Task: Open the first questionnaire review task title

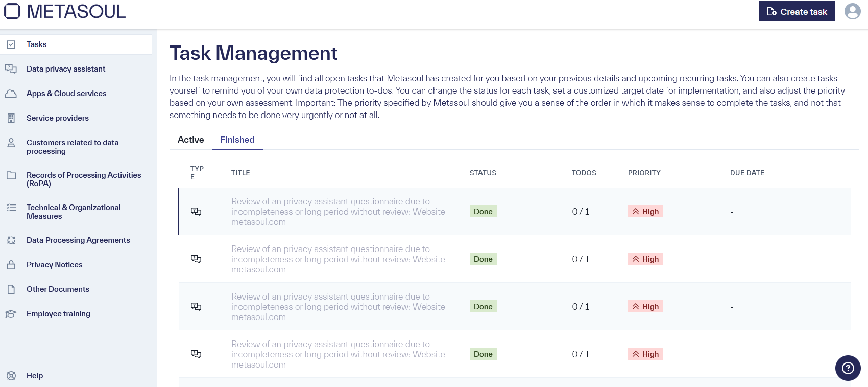Action: (338, 211)
